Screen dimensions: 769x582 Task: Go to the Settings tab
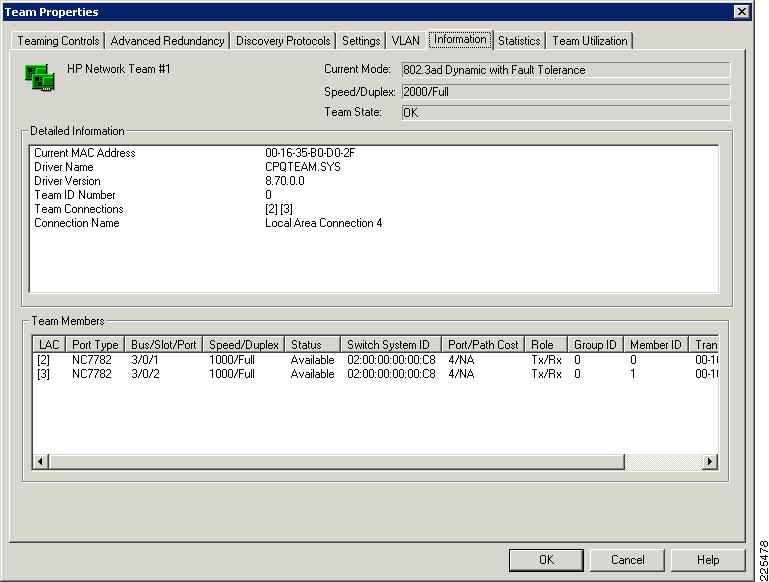(361, 41)
